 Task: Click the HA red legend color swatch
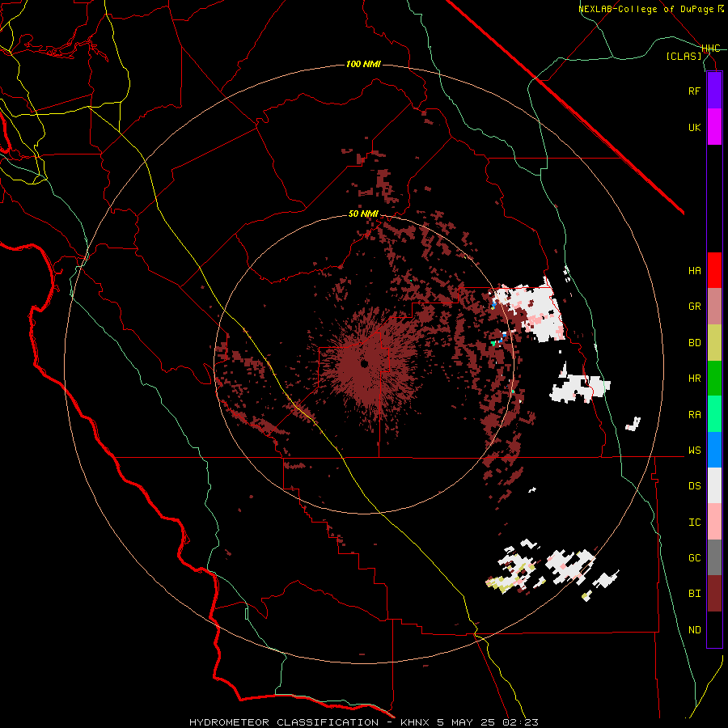714,270
